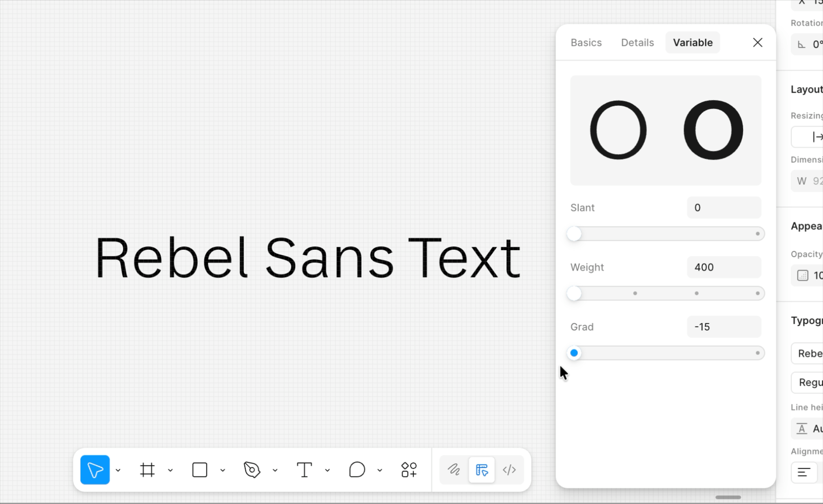
Task: Select the Variable tab
Action: pos(693,43)
